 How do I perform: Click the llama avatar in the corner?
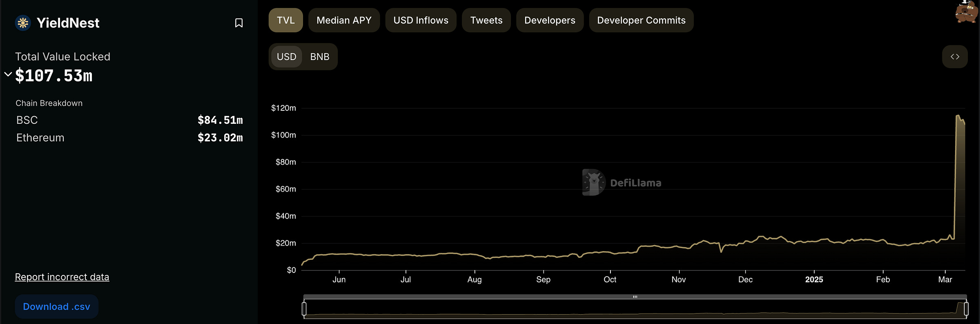pos(966,11)
